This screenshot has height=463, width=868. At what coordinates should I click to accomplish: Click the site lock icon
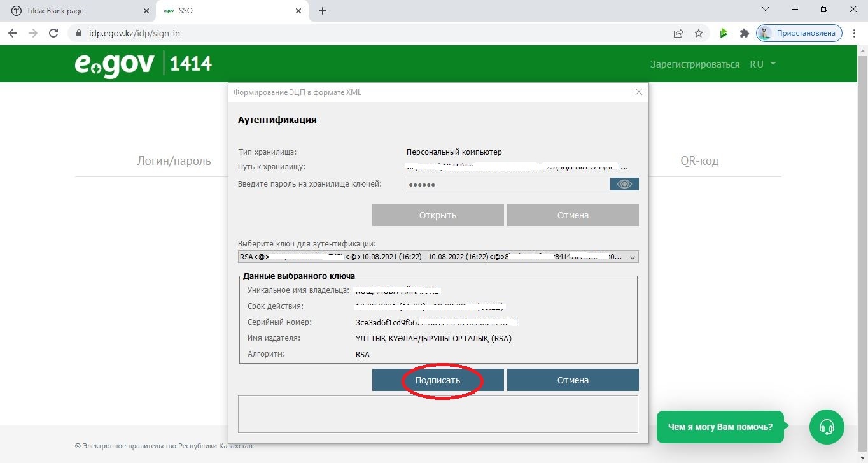tap(80, 33)
